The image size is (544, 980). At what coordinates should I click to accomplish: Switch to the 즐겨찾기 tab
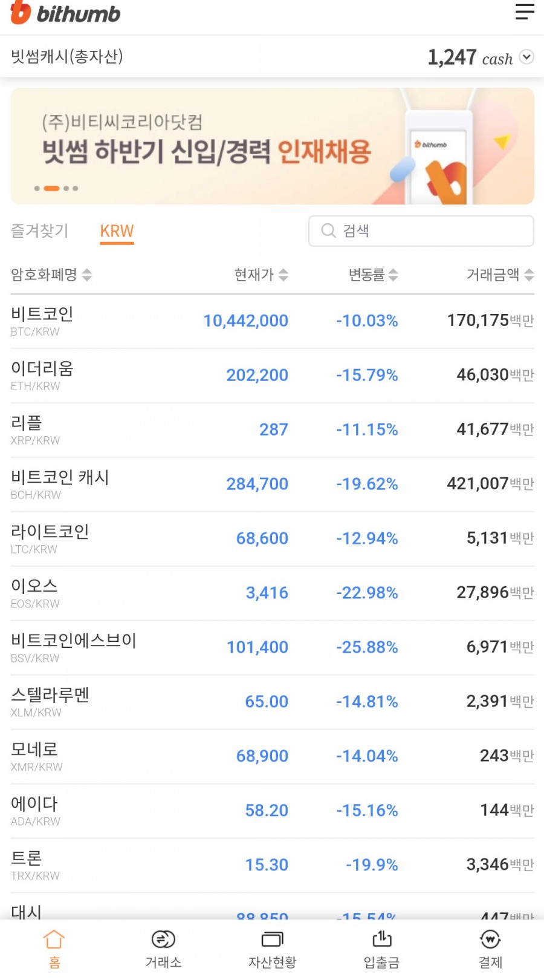(40, 230)
